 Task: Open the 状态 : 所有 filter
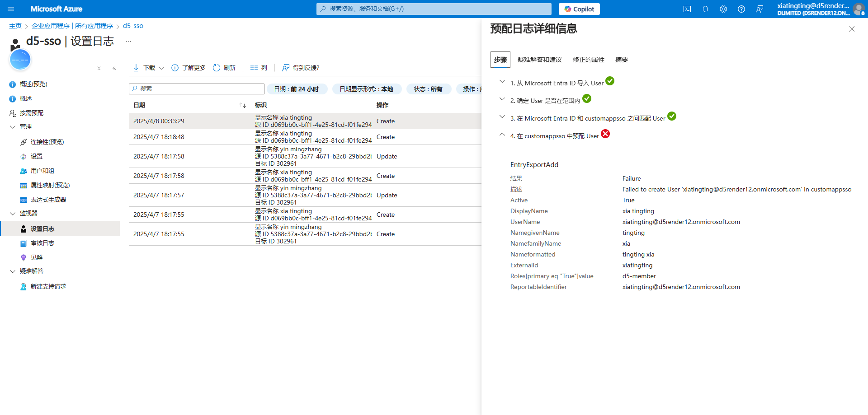point(428,89)
